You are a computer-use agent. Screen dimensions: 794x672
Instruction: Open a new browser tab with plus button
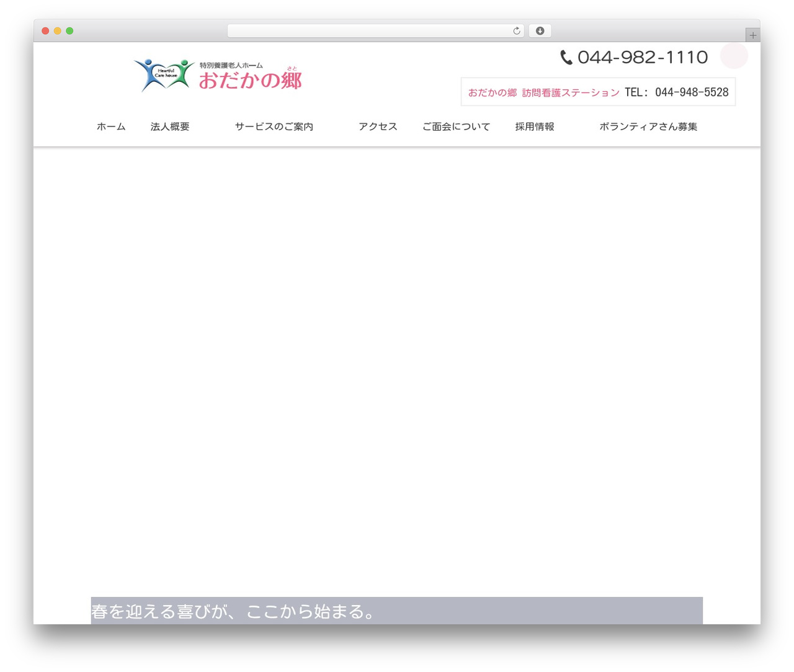coord(752,35)
